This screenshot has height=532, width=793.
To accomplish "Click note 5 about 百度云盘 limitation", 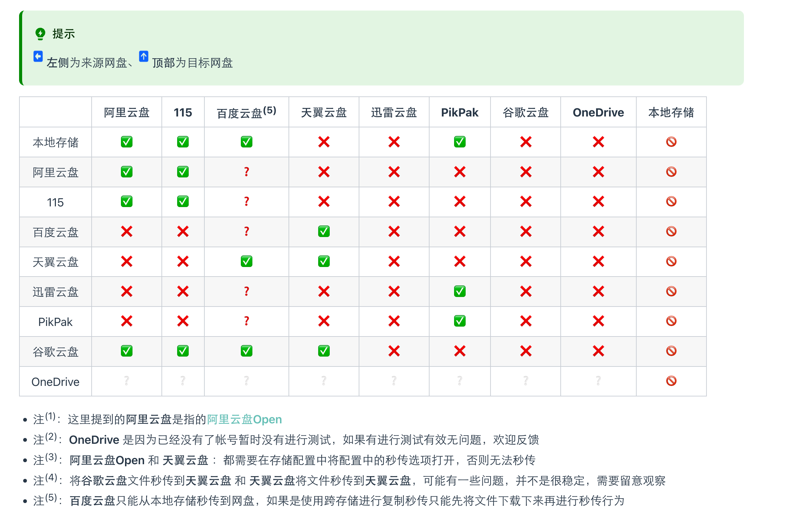I will click(x=329, y=500).
